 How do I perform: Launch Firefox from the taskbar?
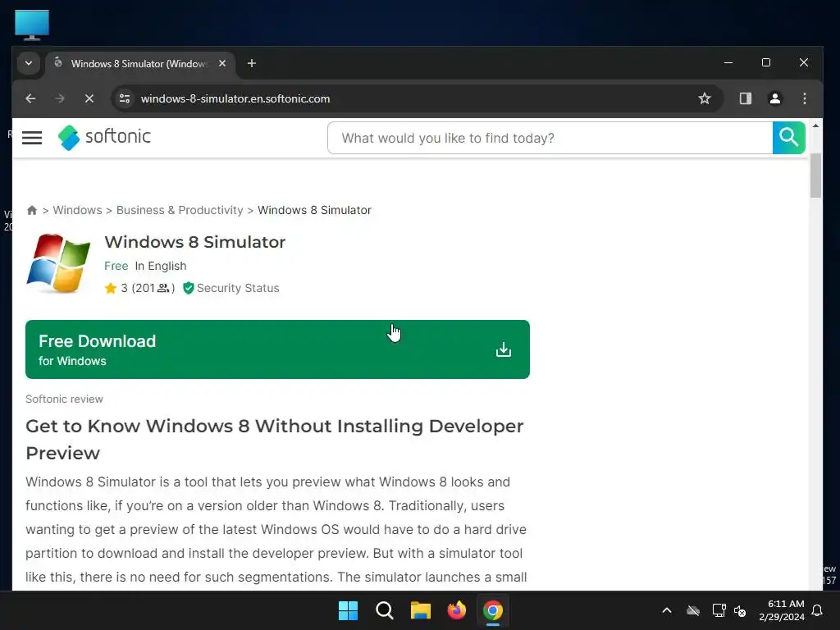[456, 610]
